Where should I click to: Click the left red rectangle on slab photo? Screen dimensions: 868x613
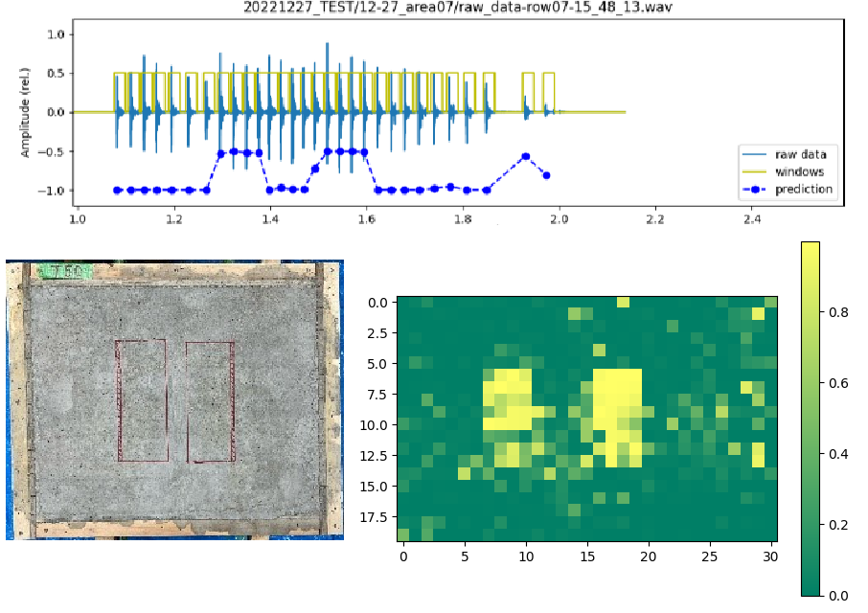tap(141, 400)
